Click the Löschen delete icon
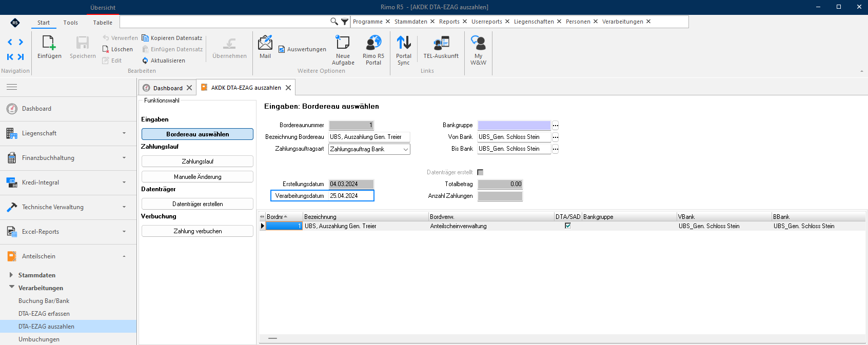The image size is (868, 345). (106, 49)
